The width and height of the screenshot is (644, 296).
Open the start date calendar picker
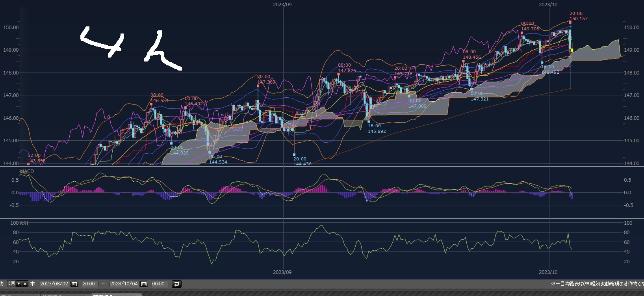74,284
